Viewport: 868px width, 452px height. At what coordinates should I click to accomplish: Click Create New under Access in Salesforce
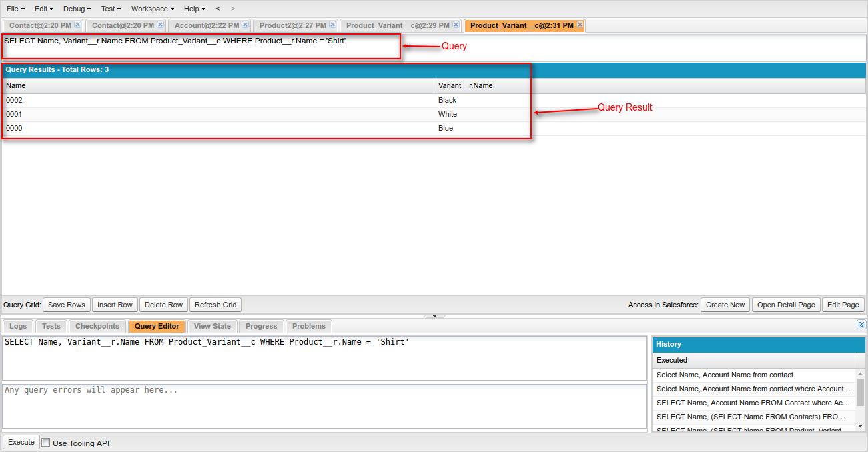[725, 305]
